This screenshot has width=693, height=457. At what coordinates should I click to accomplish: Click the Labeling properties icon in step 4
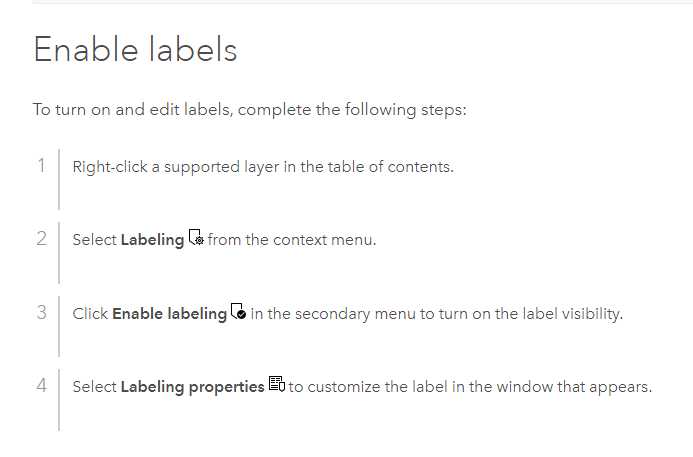point(277,385)
